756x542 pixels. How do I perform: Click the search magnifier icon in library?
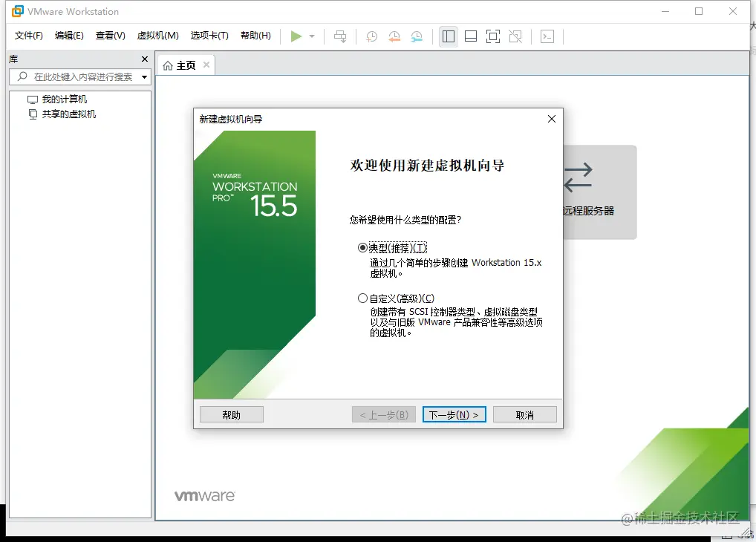point(22,76)
